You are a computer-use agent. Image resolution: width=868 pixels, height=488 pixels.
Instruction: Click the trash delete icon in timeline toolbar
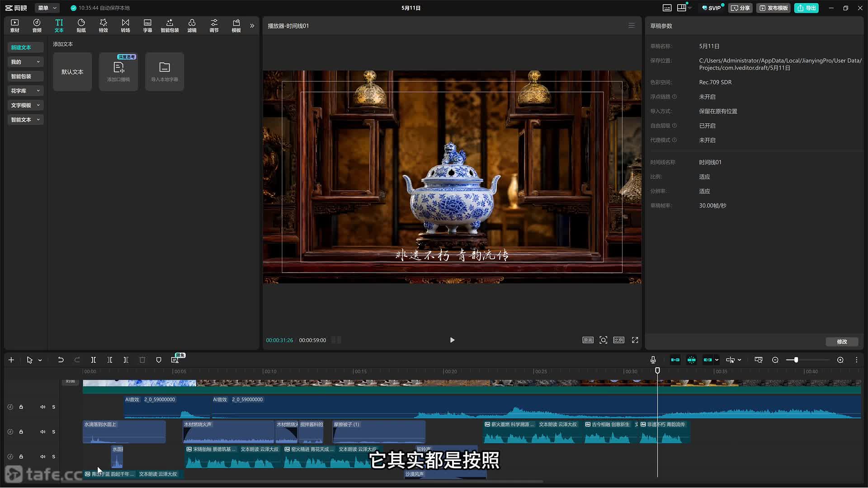click(x=142, y=360)
